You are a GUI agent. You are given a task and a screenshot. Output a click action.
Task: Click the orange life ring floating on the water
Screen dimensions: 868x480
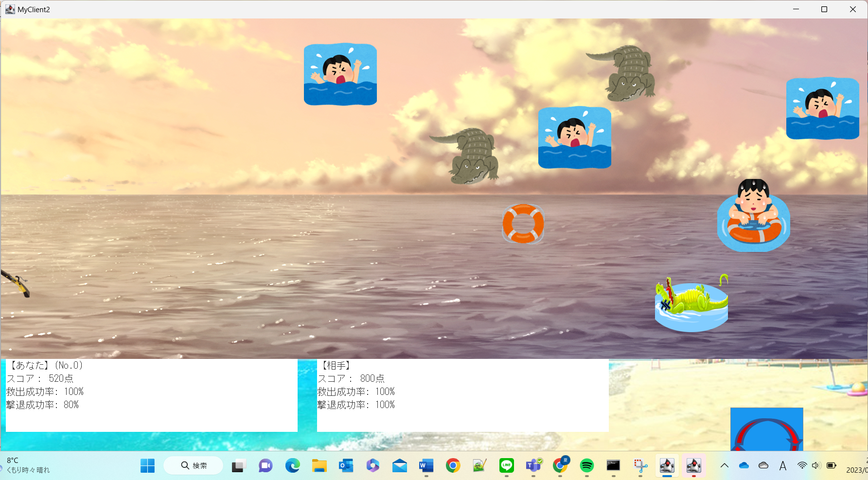tap(523, 224)
